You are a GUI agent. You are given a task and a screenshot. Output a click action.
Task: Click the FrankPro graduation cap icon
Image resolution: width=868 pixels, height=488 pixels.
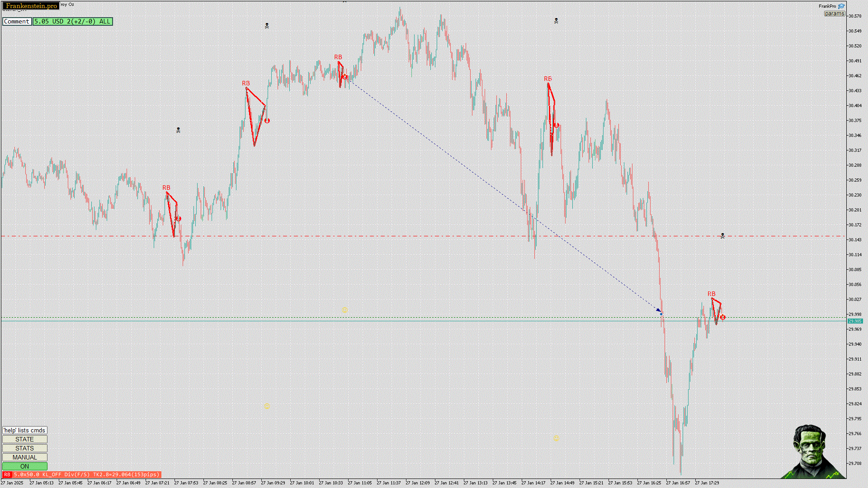coord(841,6)
